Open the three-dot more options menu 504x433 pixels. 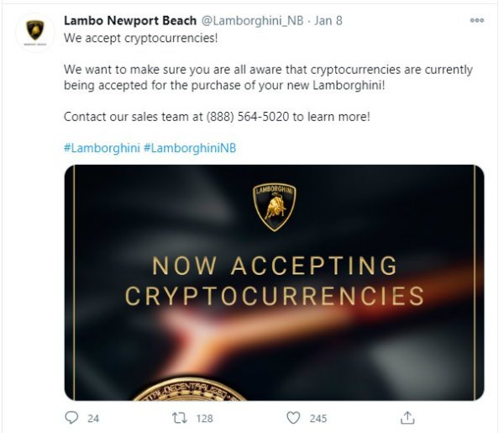coord(476,20)
